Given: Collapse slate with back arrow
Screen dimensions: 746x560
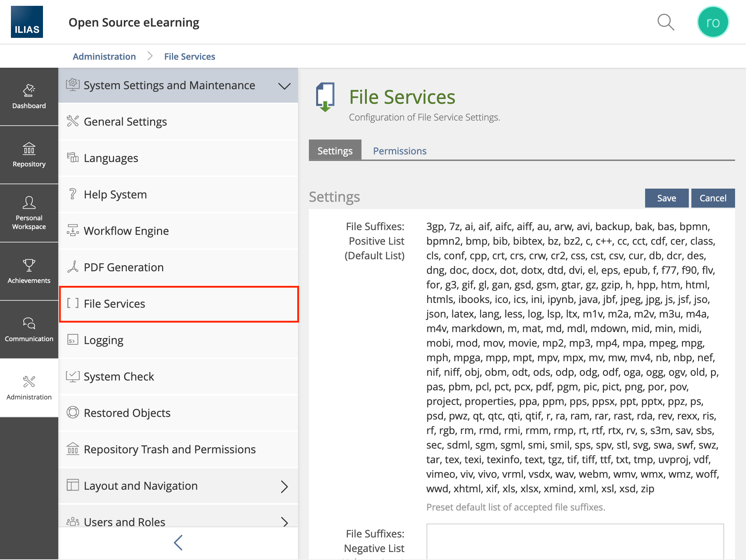Looking at the screenshot, I should (178, 543).
